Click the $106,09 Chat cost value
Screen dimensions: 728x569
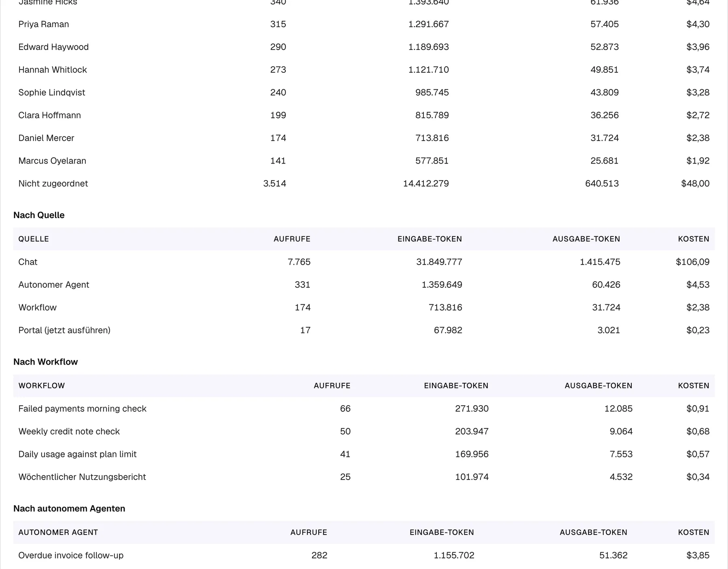pos(692,262)
